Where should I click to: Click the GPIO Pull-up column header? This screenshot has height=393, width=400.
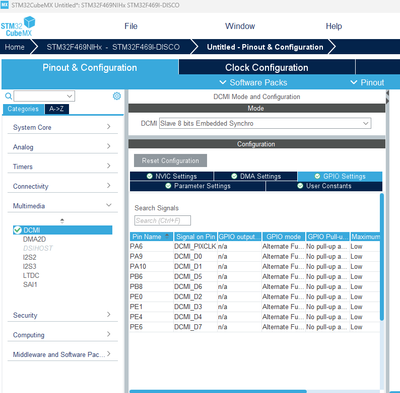coord(328,236)
